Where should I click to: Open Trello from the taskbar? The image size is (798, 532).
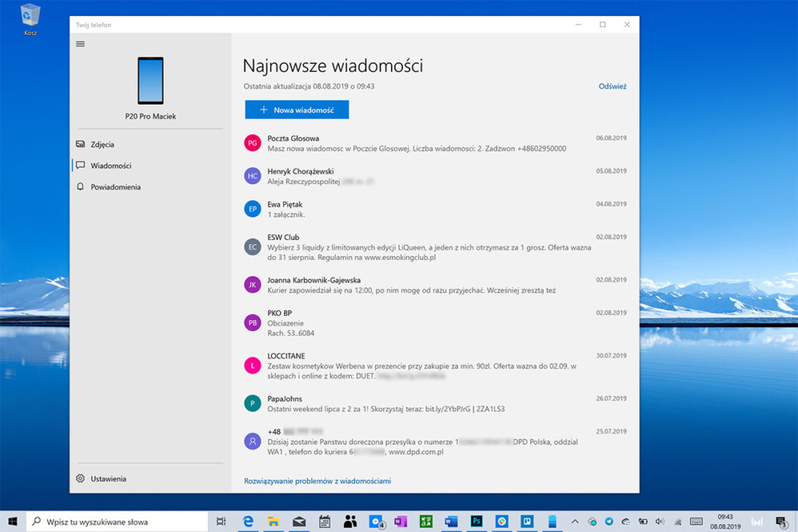[x=527, y=522]
